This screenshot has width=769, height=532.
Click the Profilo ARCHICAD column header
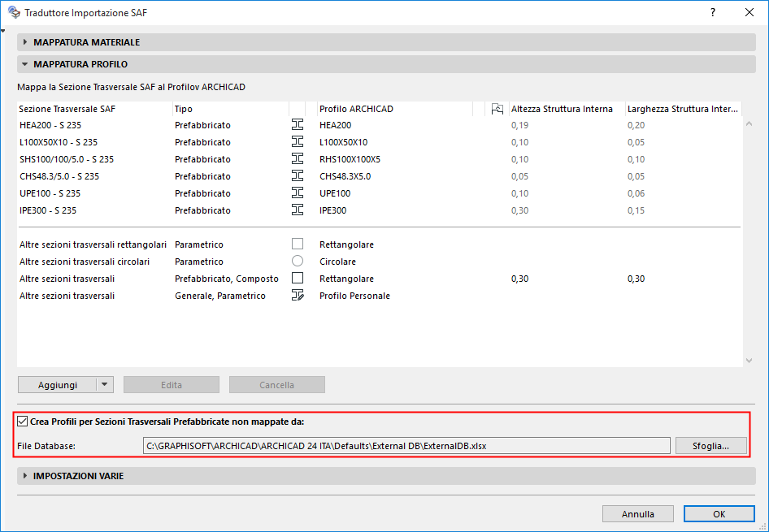pyautogui.click(x=395, y=109)
